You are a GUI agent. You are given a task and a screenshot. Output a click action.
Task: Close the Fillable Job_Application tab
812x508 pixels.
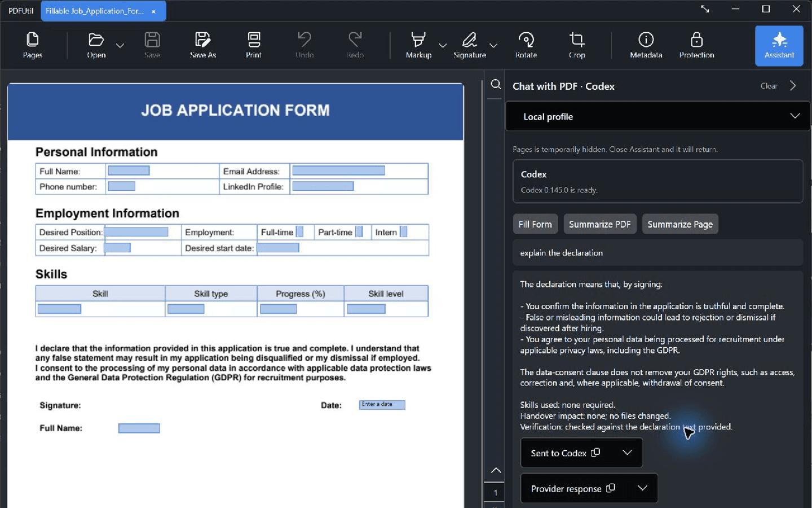(153, 11)
